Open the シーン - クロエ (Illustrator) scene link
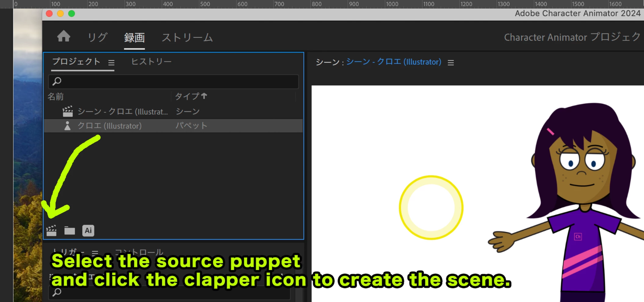This screenshot has height=302, width=644. pos(394,62)
